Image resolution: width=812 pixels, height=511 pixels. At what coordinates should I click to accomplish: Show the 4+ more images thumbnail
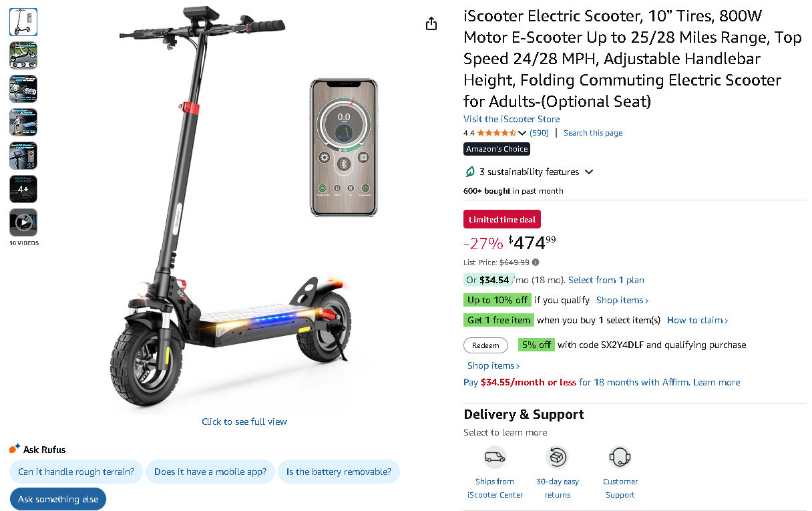click(x=23, y=189)
